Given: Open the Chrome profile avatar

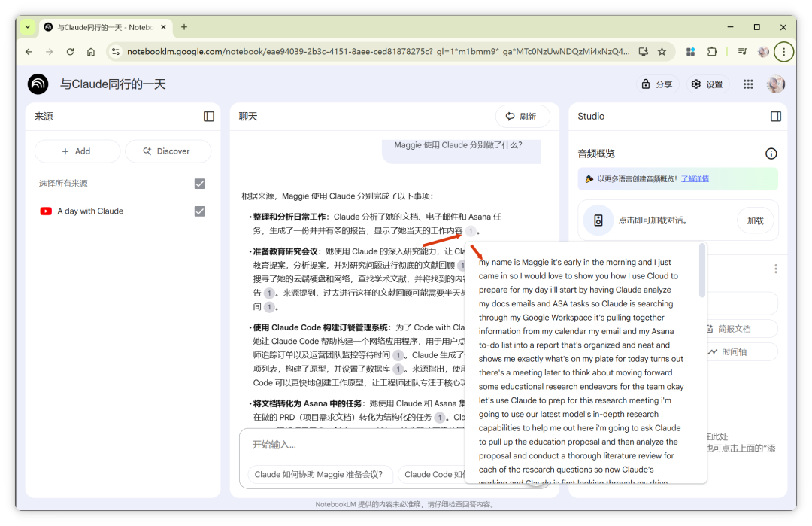Looking at the screenshot, I should 763,51.
